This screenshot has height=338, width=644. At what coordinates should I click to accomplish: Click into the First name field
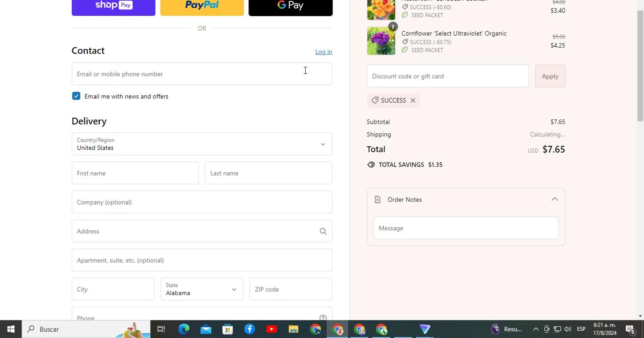coord(135,173)
